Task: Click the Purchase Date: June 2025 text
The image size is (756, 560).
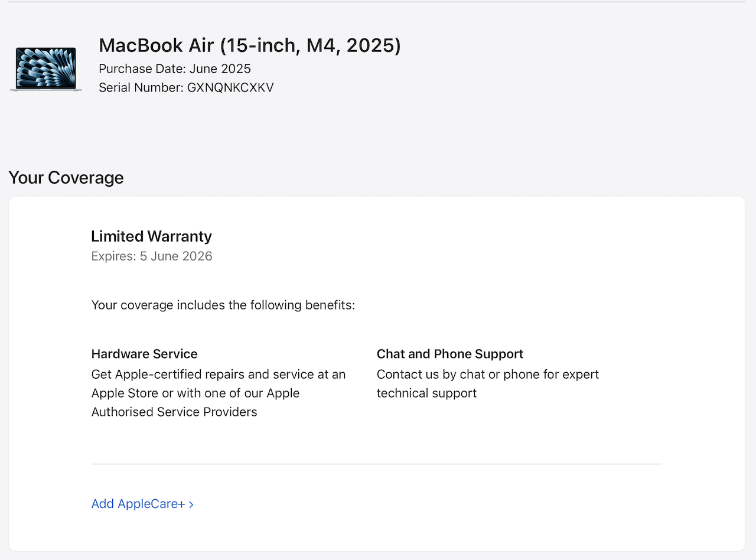Action: point(175,69)
